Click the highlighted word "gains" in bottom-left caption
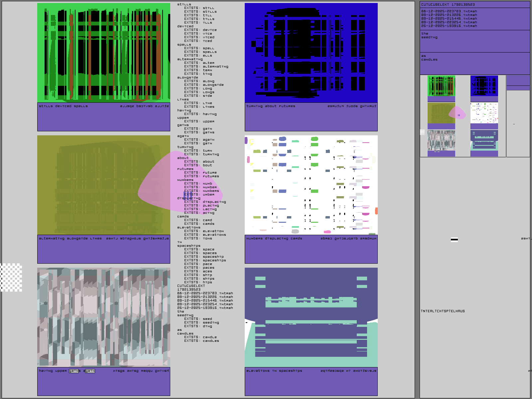 click(x=74, y=371)
